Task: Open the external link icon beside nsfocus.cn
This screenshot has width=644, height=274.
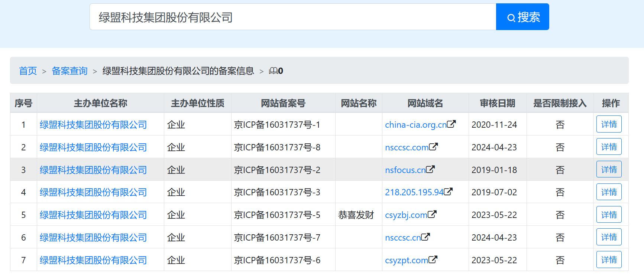Action: (x=430, y=169)
